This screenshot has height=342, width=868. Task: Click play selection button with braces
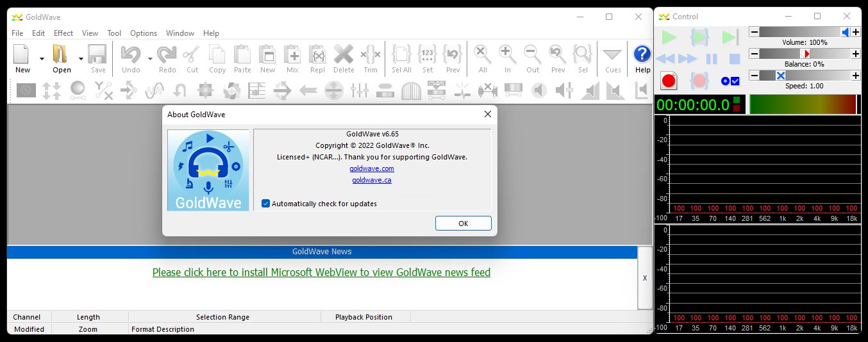pyautogui.click(x=700, y=37)
